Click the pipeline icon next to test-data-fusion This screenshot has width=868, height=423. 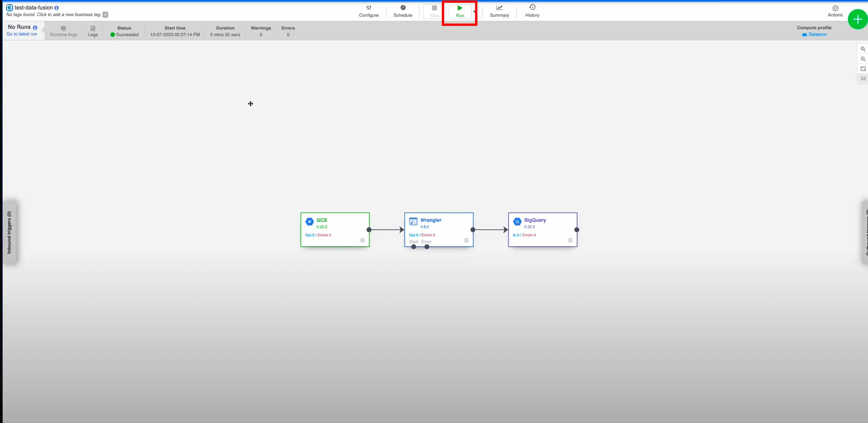click(x=9, y=8)
